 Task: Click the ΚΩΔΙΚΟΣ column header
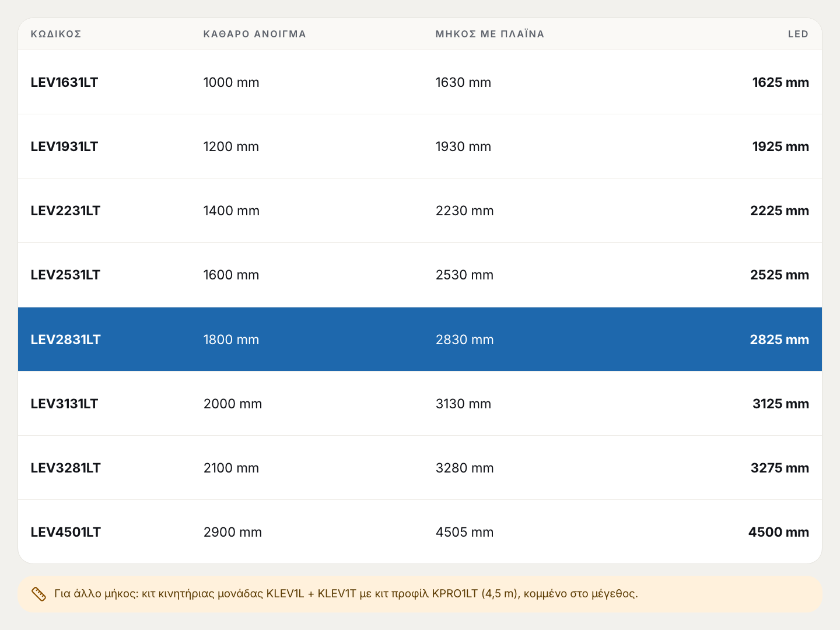point(56,34)
